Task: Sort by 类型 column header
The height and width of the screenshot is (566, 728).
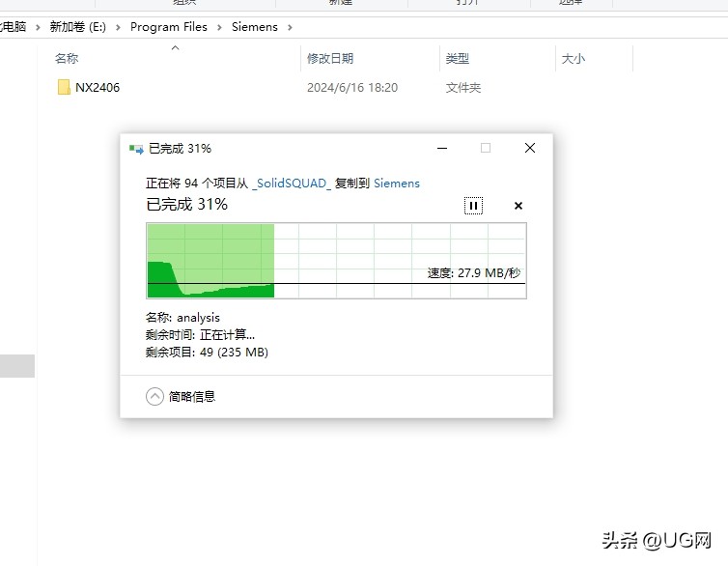Action: click(458, 59)
